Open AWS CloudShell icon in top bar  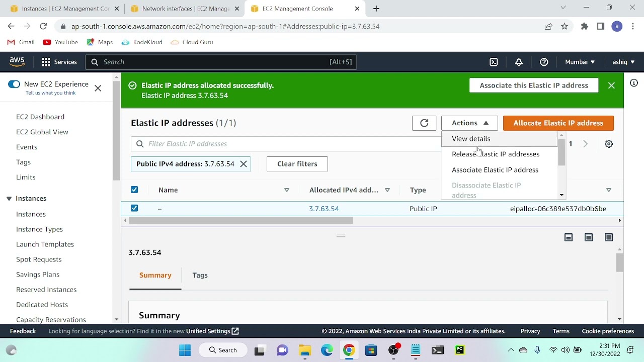click(x=494, y=62)
